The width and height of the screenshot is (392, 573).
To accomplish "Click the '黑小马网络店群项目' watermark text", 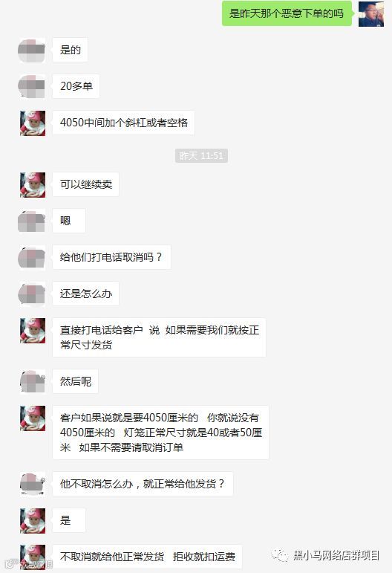I will 336,556.
